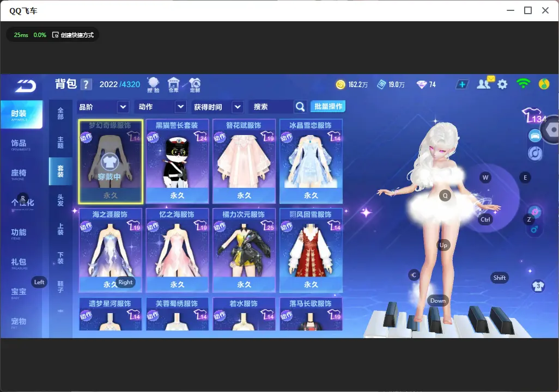
Task: Click the C key overlay button
Action: click(x=414, y=275)
